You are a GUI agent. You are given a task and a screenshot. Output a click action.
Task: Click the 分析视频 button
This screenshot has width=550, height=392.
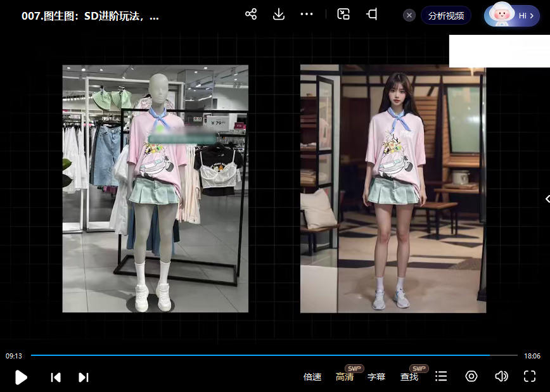point(445,15)
